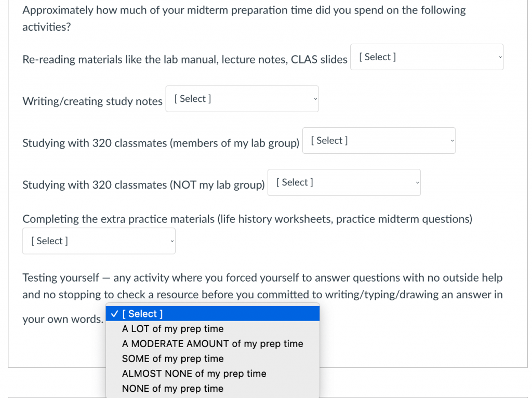This screenshot has height=398, width=532.
Task: Choose 'A LOT of my prep time' option
Action: pyautogui.click(x=212, y=329)
